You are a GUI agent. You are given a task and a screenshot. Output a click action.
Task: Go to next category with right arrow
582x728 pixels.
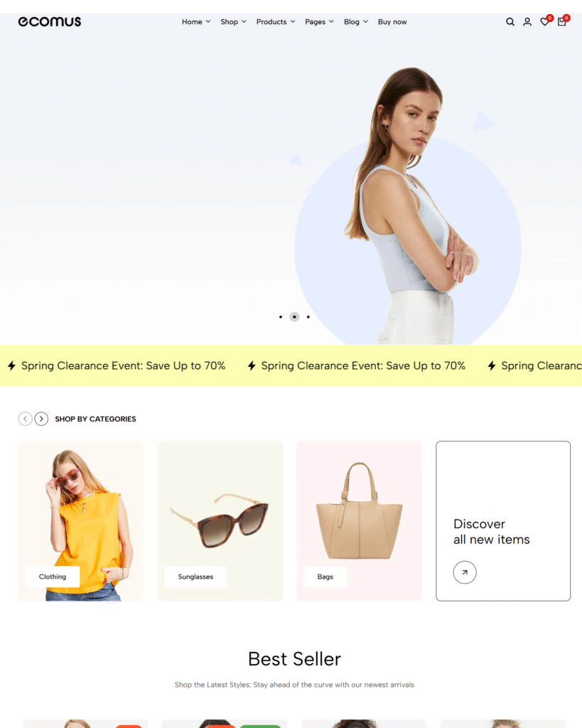point(41,419)
